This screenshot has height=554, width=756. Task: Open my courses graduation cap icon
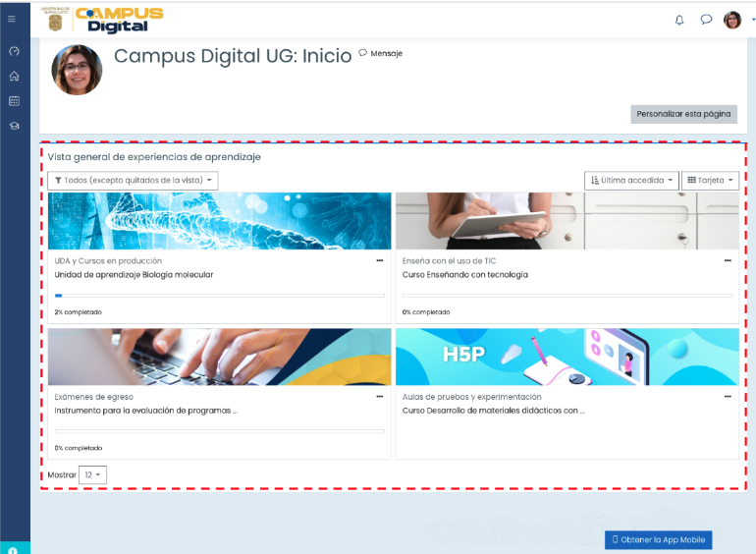pyautogui.click(x=14, y=126)
